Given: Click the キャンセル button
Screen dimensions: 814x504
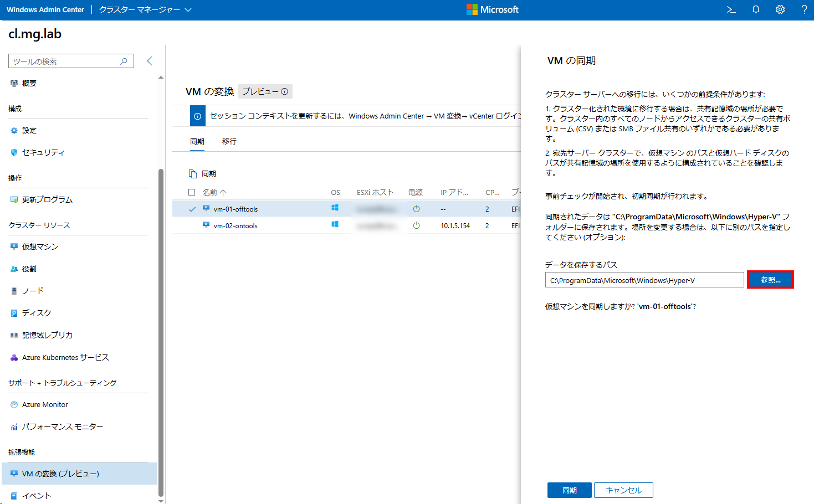Looking at the screenshot, I should [623, 490].
